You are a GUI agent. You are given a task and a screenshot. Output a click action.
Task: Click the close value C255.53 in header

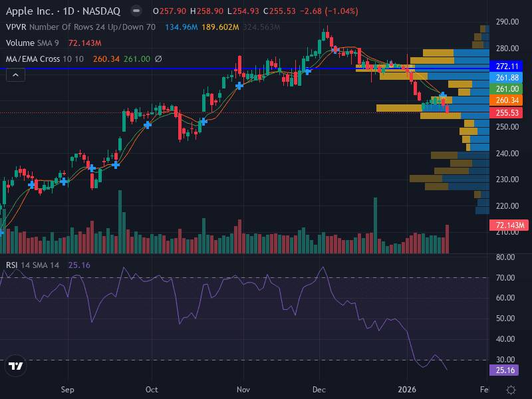pyautogui.click(x=279, y=11)
